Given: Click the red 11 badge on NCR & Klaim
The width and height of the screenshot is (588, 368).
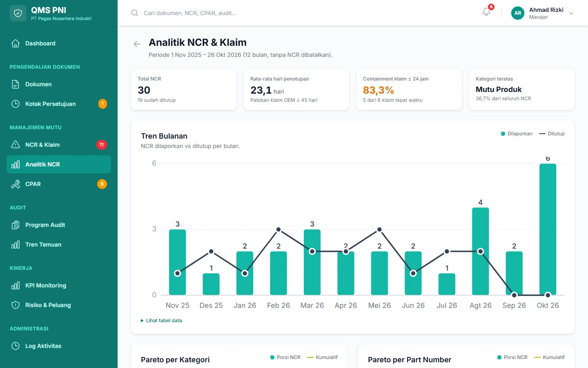Looking at the screenshot, I should point(102,145).
